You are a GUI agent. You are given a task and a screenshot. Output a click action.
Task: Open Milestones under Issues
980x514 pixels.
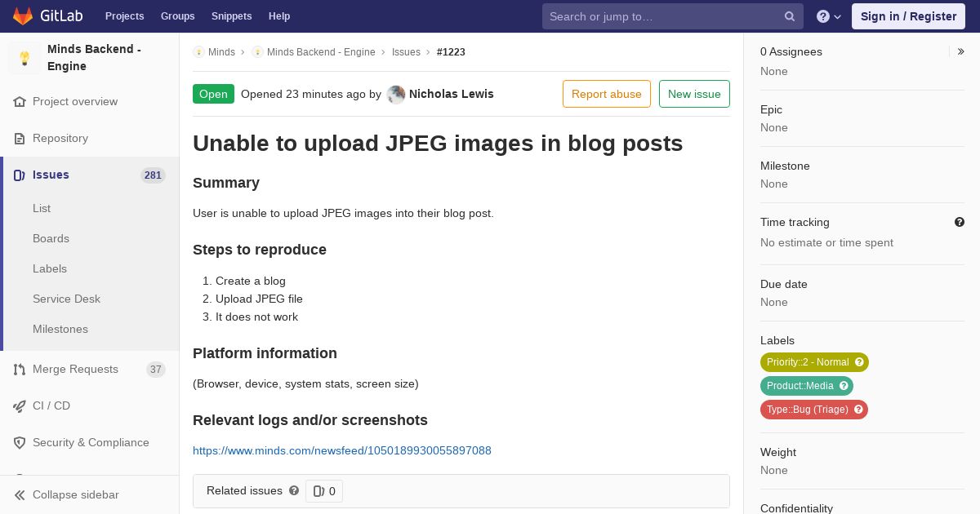(x=60, y=330)
